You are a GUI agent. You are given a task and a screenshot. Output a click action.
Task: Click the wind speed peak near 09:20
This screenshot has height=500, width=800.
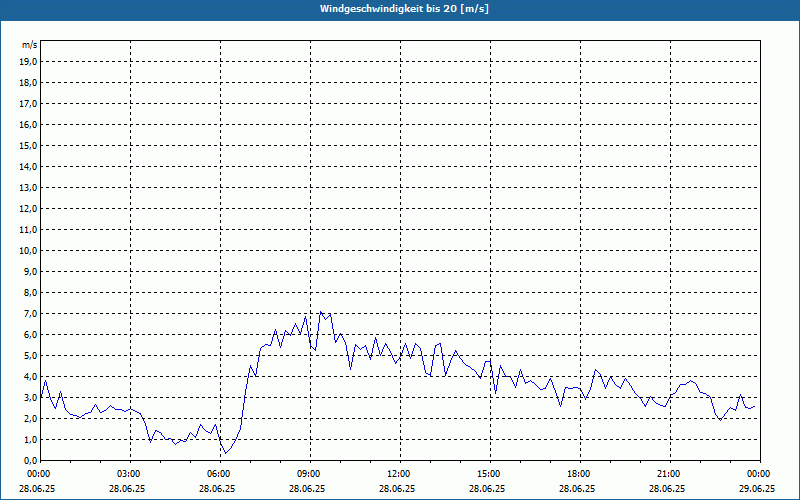tap(320, 312)
